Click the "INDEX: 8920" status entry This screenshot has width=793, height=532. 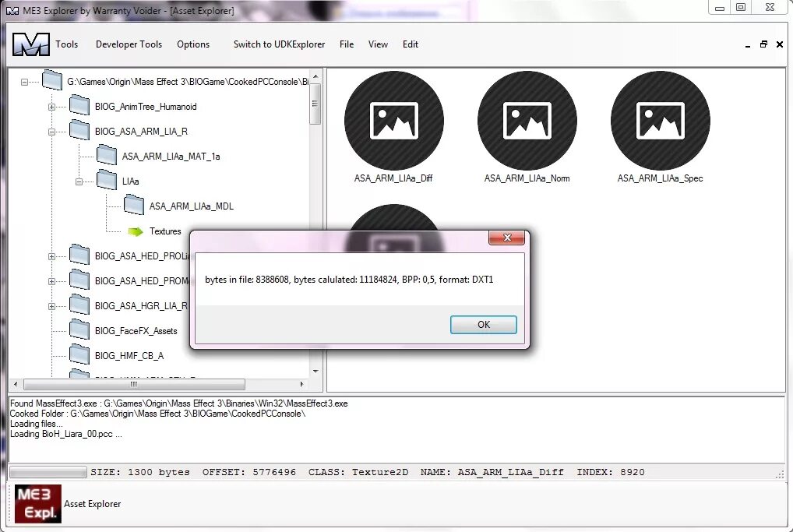(x=611, y=472)
